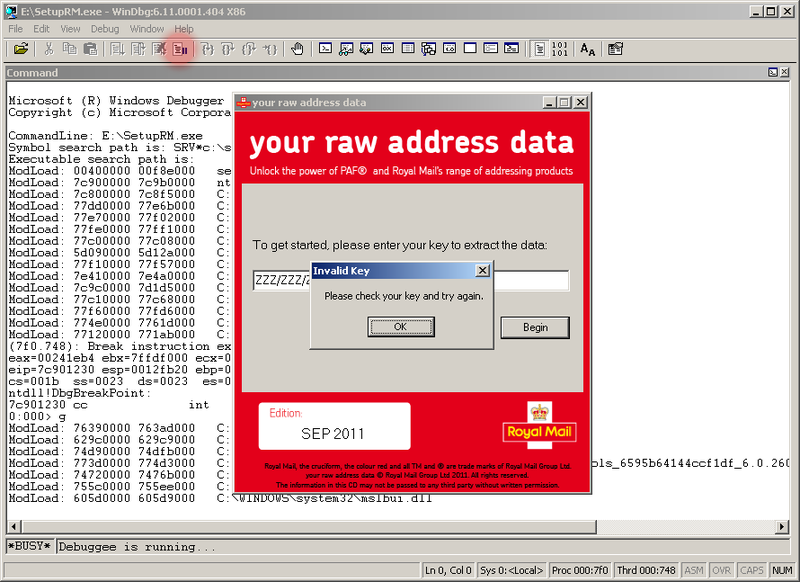Turn Source mode on toolbar icon

(539, 49)
